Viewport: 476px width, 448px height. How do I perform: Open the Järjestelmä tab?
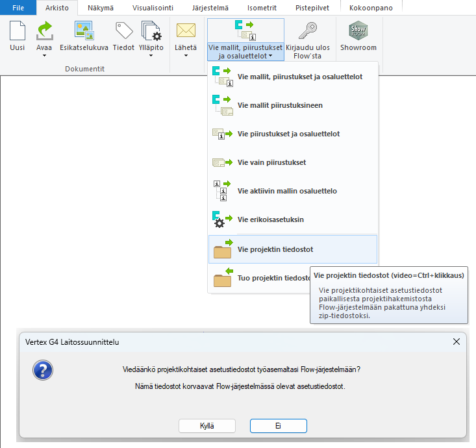tap(210, 8)
